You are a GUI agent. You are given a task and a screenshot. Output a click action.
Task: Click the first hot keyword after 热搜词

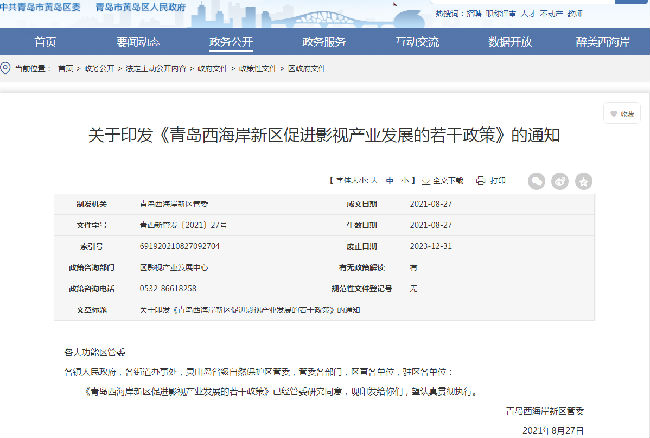(x=474, y=13)
